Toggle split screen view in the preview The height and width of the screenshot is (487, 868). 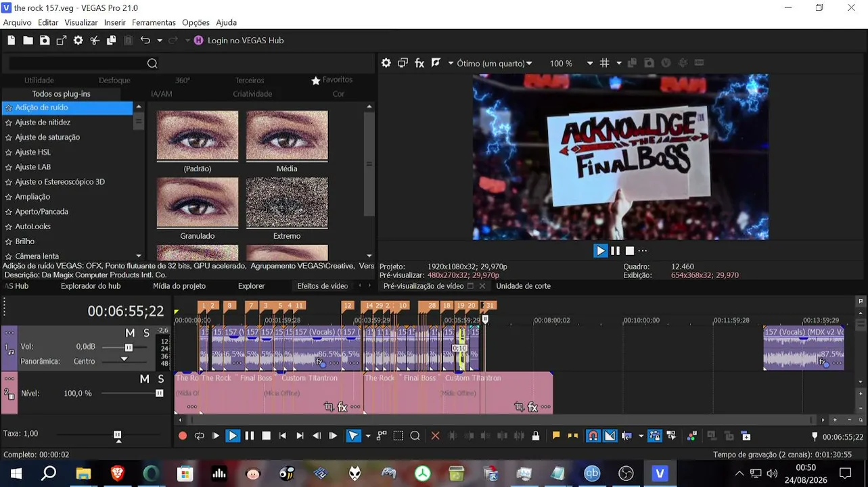[436, 63]
